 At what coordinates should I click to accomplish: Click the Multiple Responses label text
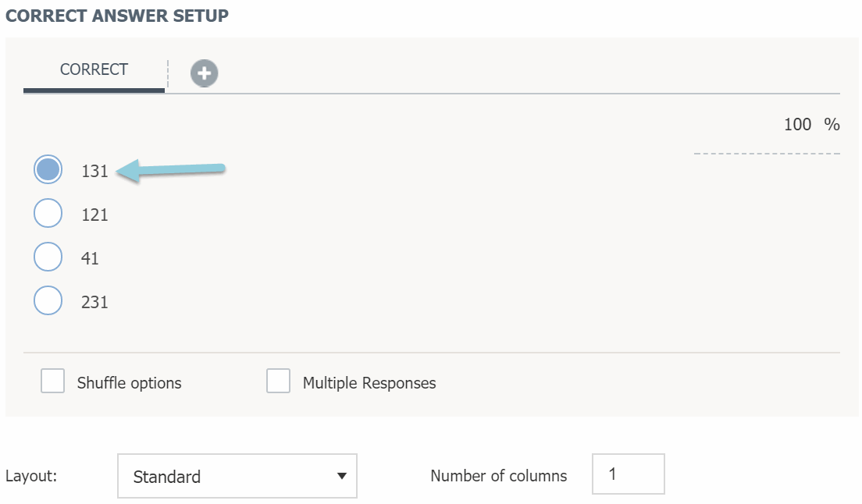tap(369, 383)
